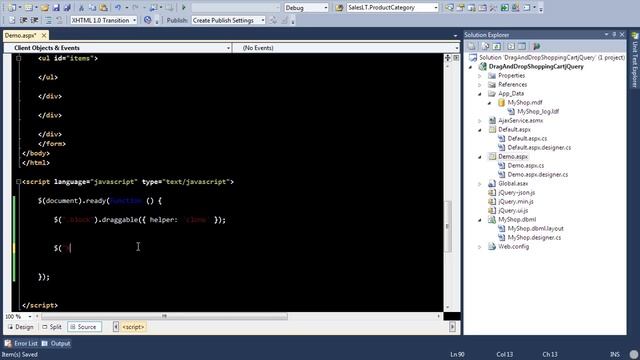Screen dimensions: 640x360
Task: Switch to Source view
Action: point(84,327)
